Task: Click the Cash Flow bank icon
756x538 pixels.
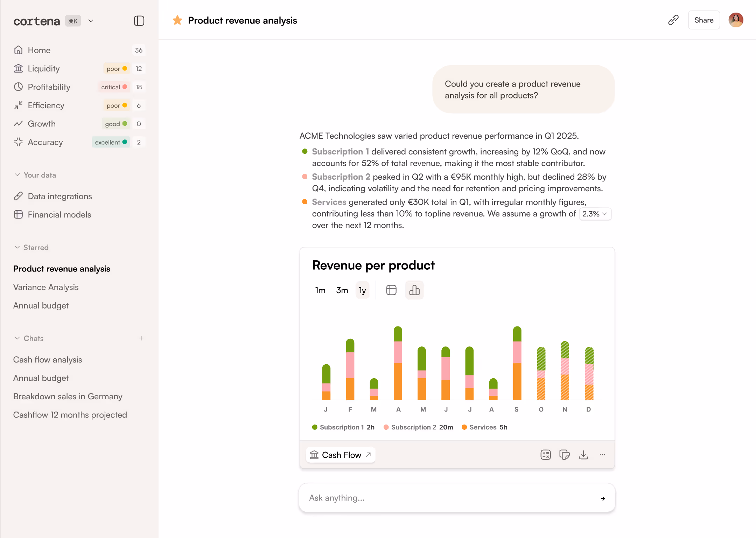Action: [x=314, y=455]
